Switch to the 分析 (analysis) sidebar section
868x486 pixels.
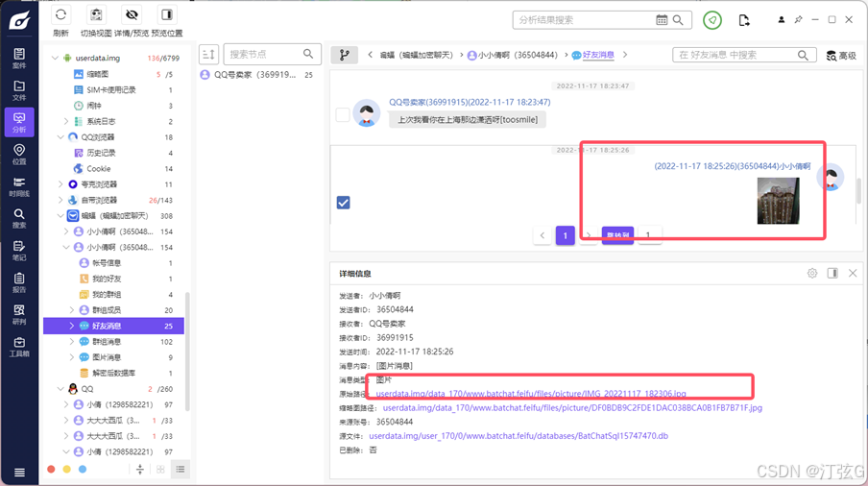click(19, 122)
